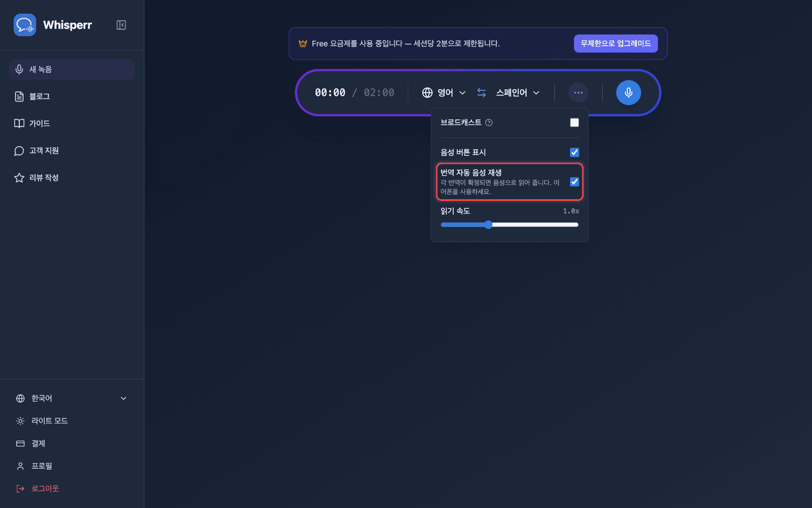Click the logout arrow icon
Viewport: 812px width, 508px height.
coord(20,489)
